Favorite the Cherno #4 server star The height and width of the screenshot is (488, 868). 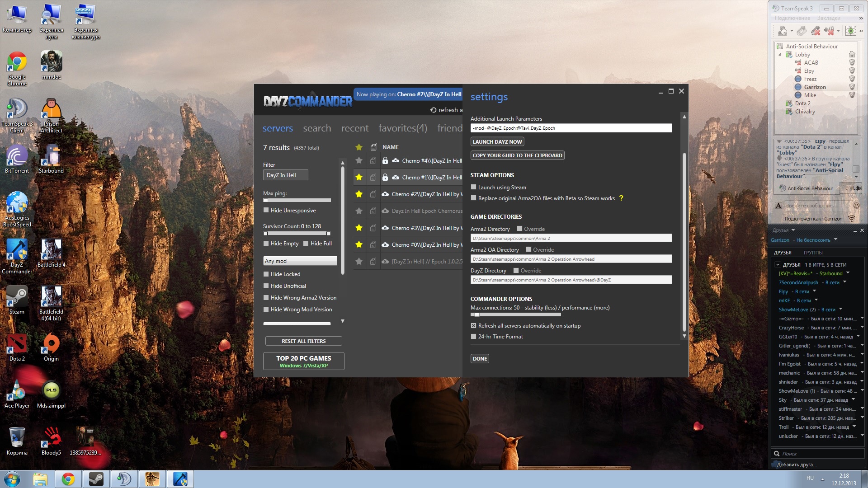point(359,160)
